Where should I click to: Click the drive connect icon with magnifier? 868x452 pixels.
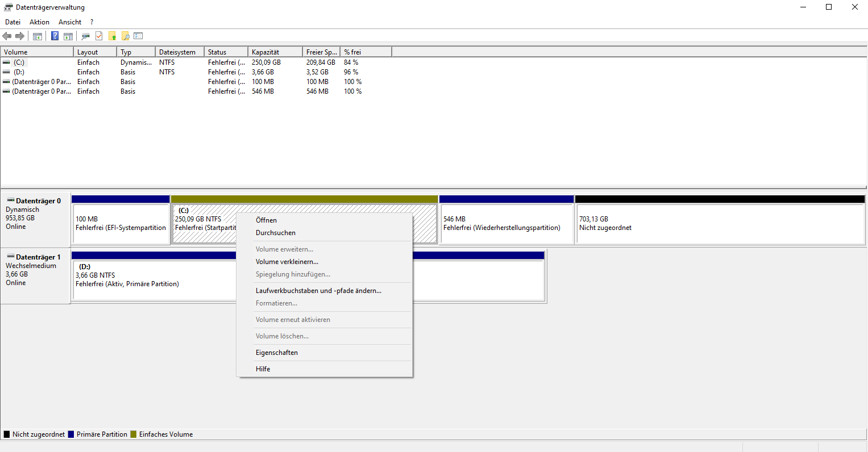[x=86, y=36]
